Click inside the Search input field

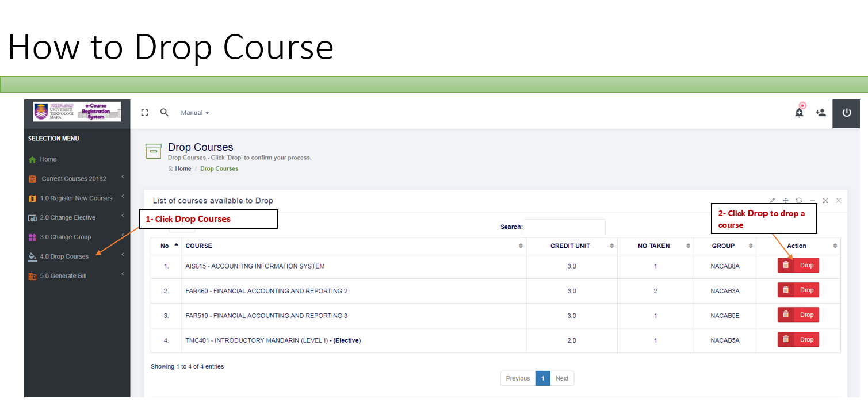point(564,227)
